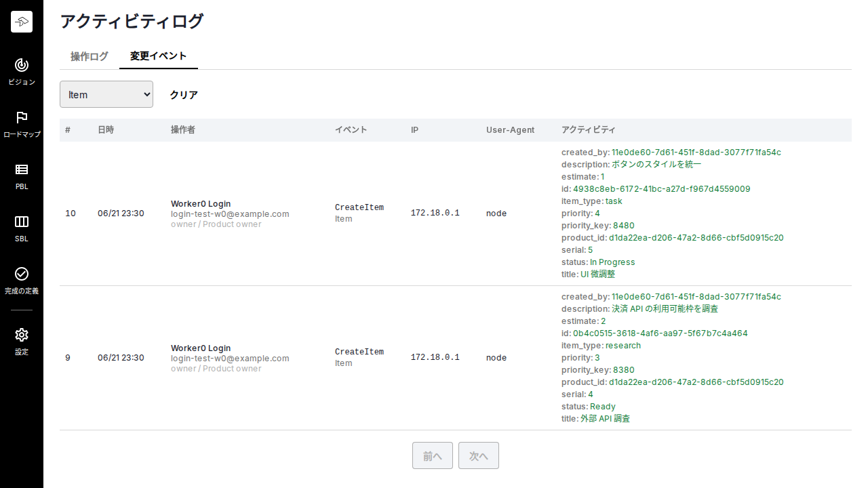The height and width of the screenshot is (488, 868).
Task: Select row number 10 cell
Action: [71, 213]
